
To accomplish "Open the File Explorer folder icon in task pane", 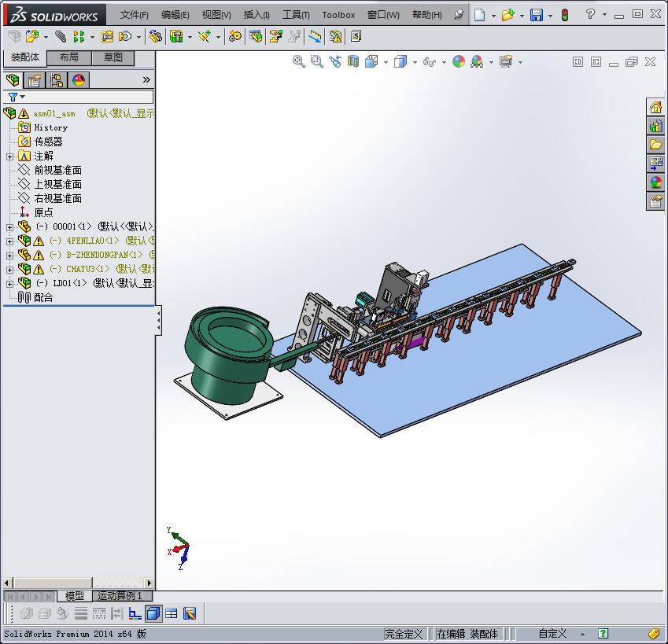I will click(x=655, y=145).
